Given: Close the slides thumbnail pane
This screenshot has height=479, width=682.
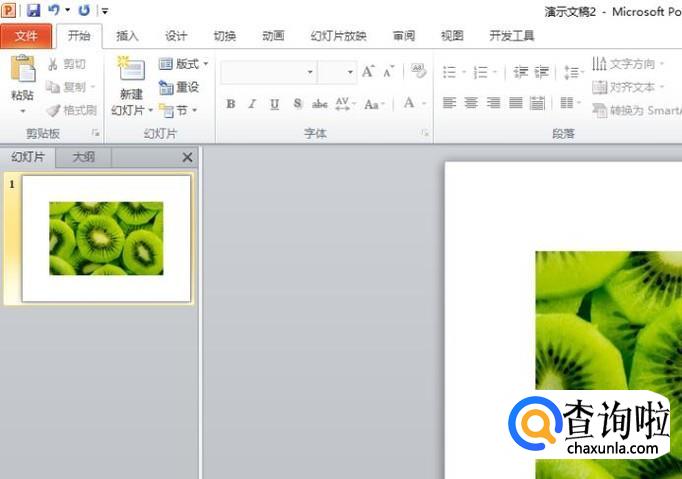Looking at the screenshot, I should pyautogui.click(x=187, y=157).
